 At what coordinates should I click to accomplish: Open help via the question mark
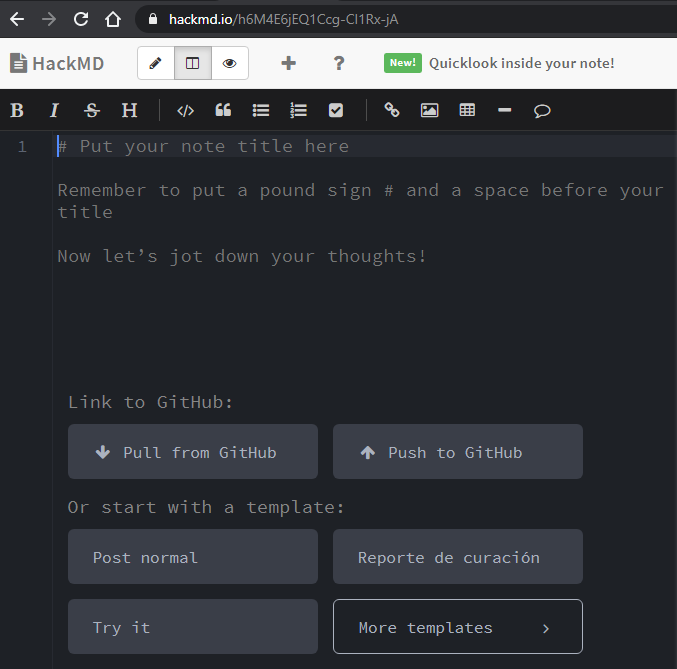(339, 63)
